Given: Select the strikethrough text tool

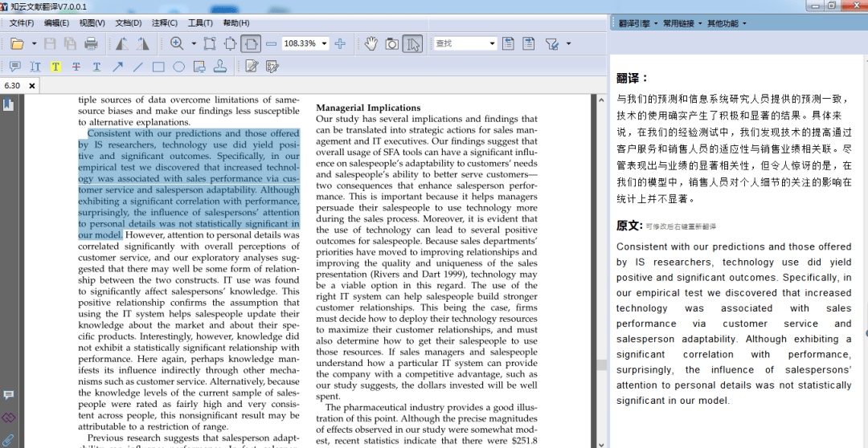Looking at the screenshot, I should click(76, 67).
